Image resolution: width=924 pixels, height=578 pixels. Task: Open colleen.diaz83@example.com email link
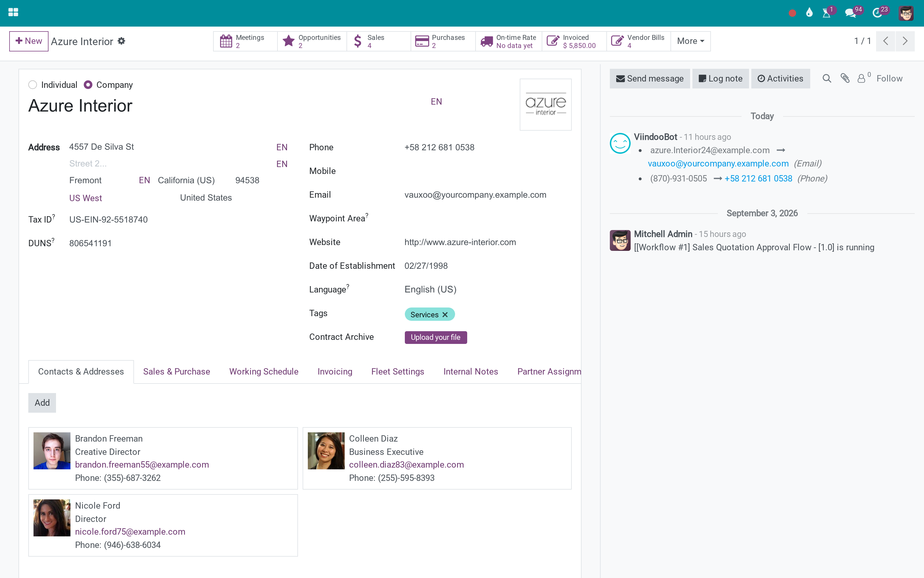click(x=406, y=464)
